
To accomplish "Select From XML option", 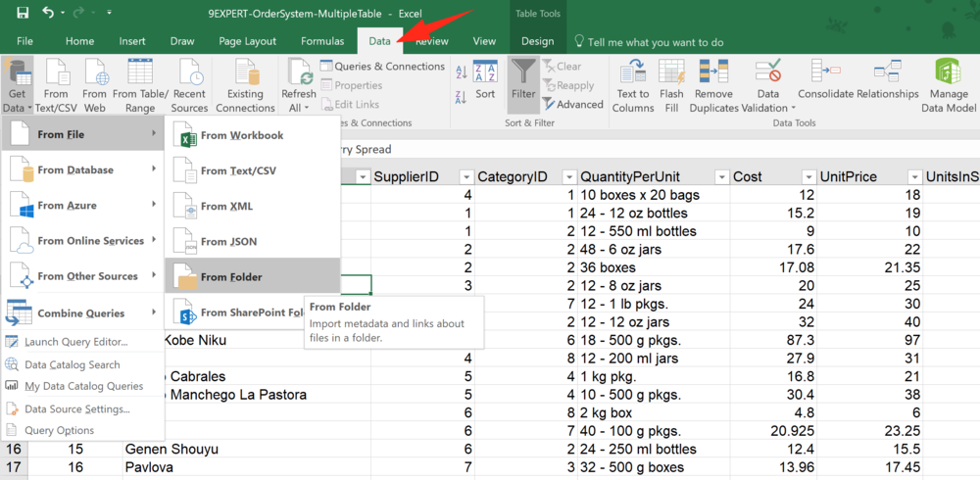I will (x=253, y=207).
